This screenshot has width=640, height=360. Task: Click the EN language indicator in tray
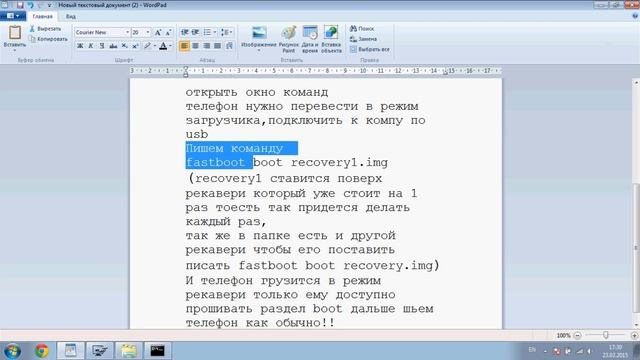532,350
